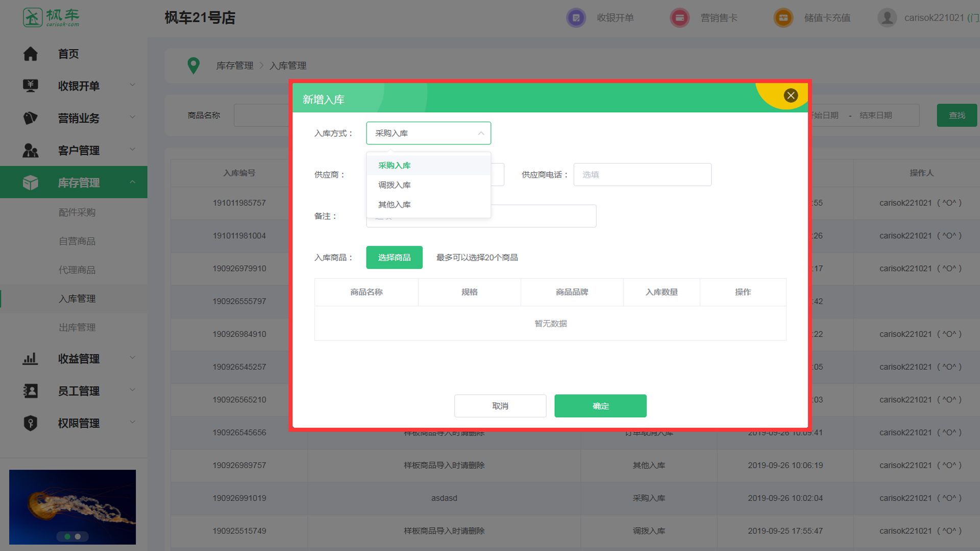This screenshot has height=551, width=980.
Task: Click the 确定 confirm button
Action: [x=600, y=406]
